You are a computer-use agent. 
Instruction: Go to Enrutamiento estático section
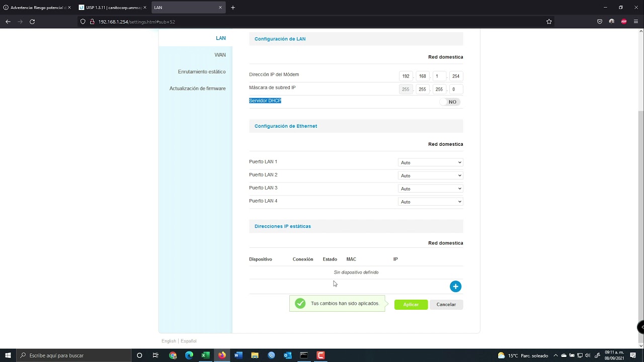tap(202, 72)
